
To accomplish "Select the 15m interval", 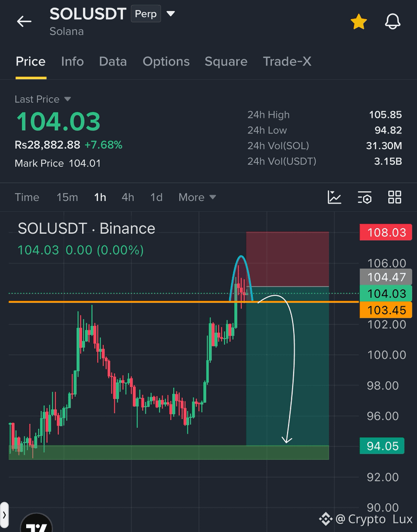I will click(x=67, y=197).
